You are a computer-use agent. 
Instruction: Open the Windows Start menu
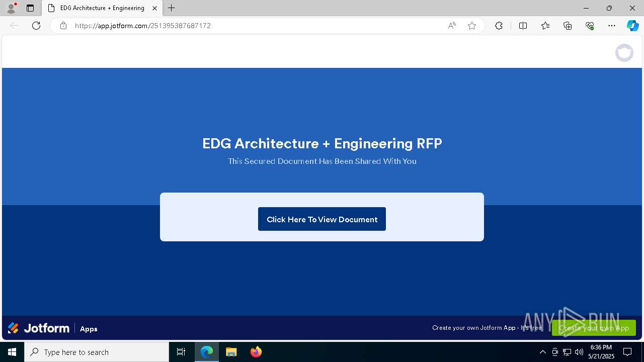[x=12, y=352]
